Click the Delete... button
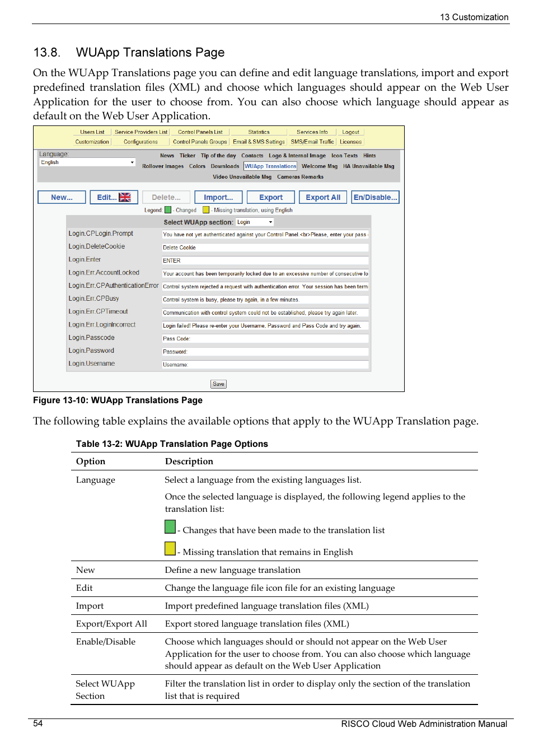This screenshot has width=534, height=756. (166, 197)
